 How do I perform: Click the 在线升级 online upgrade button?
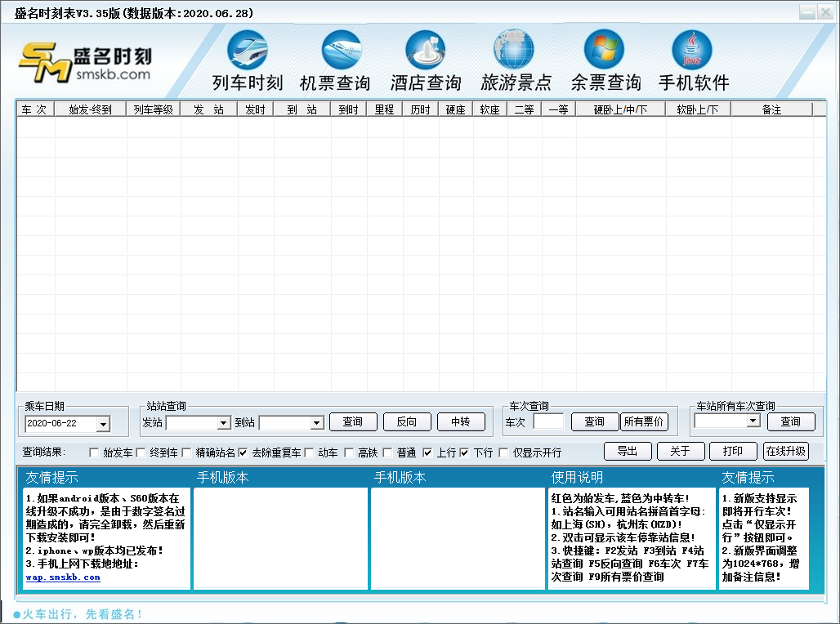click(x=785, y=450)
